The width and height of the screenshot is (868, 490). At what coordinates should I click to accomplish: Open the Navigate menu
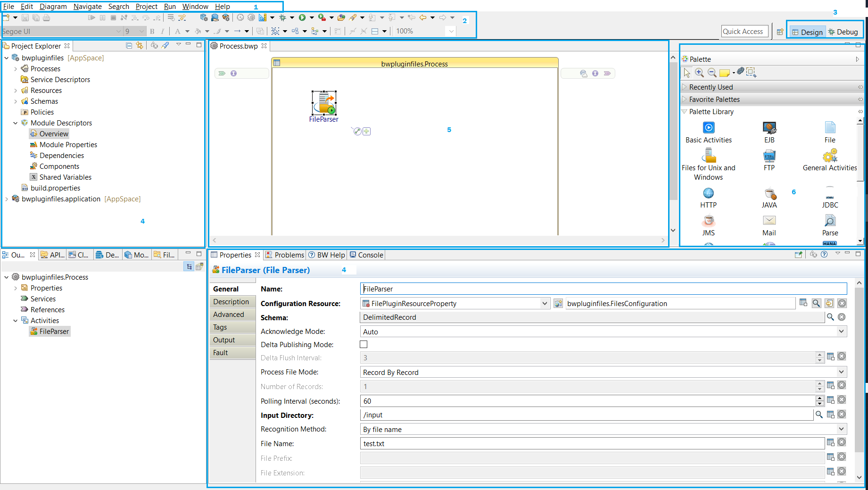coord(88,7)
